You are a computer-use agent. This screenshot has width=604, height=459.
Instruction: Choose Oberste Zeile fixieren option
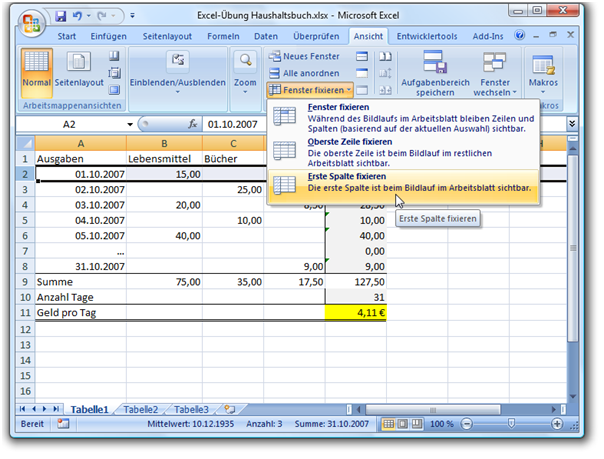tap(403, 152)
